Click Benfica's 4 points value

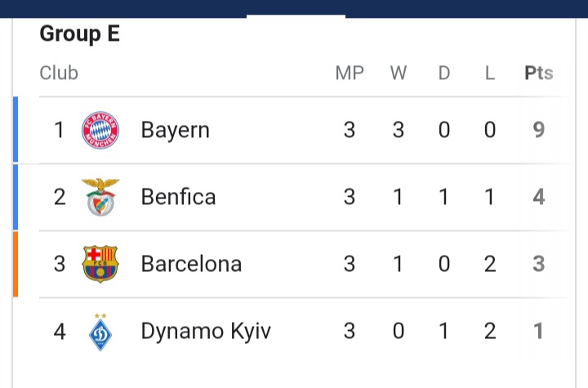coord(538,197)
